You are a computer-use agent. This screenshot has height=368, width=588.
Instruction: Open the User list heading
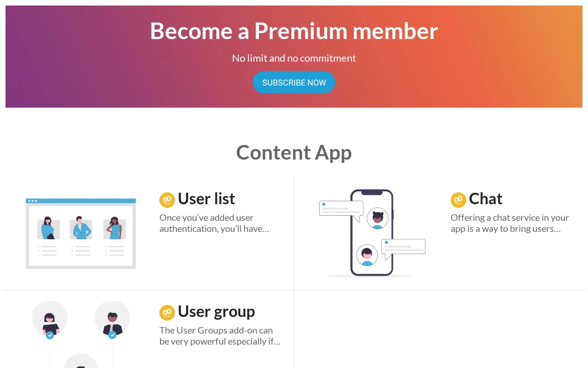(206, 199)
